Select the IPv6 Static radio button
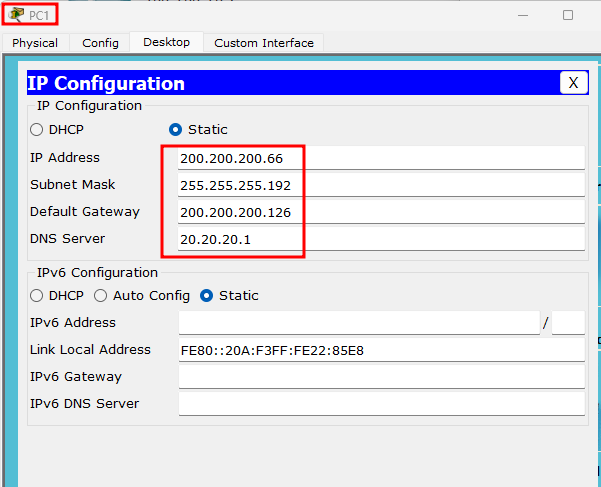 pyautogui.click(x=206, y=295)
